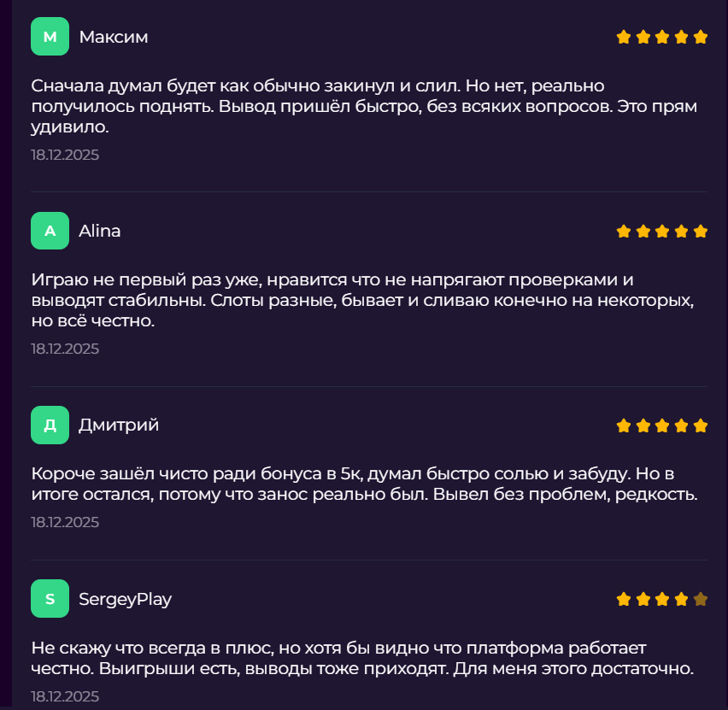Screen dimensions: 728x710
Task: Click the date under Alina's review
Action: click(x=65, y=349)
